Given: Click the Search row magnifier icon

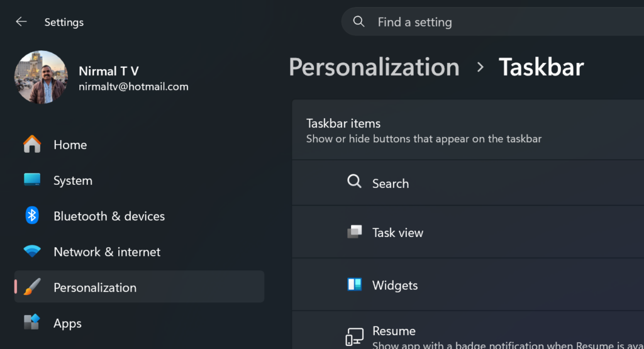Looking at the screenshot, I should (354, 181).
